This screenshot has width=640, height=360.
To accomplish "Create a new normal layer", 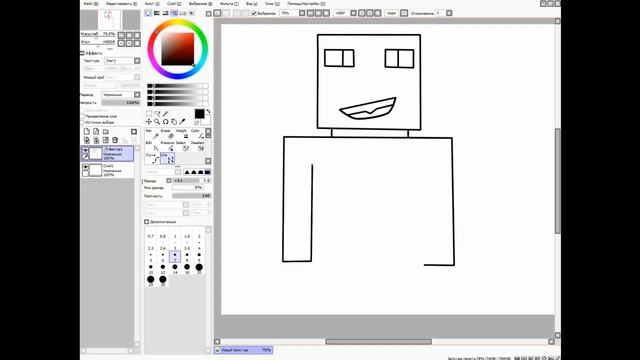I will point(87,132).
